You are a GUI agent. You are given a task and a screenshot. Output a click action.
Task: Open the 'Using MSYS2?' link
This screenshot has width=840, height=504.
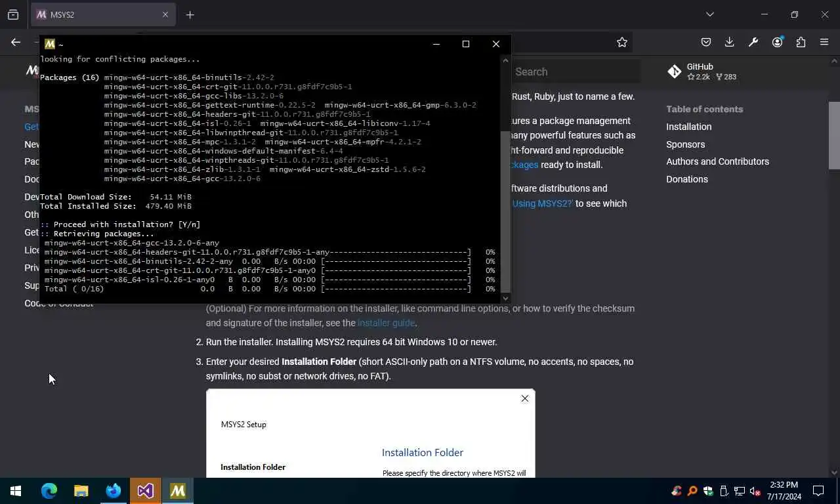click(543, 203)
